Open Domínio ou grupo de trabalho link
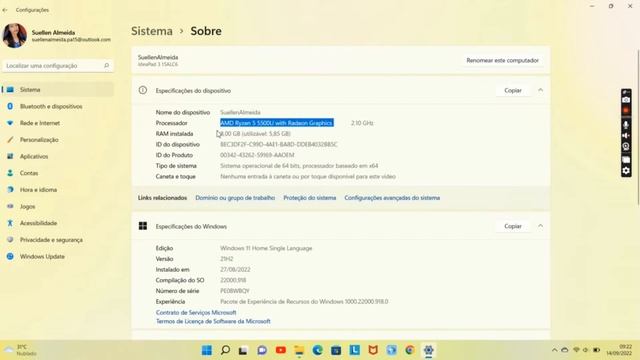The image size is (640, 360). 235,198
